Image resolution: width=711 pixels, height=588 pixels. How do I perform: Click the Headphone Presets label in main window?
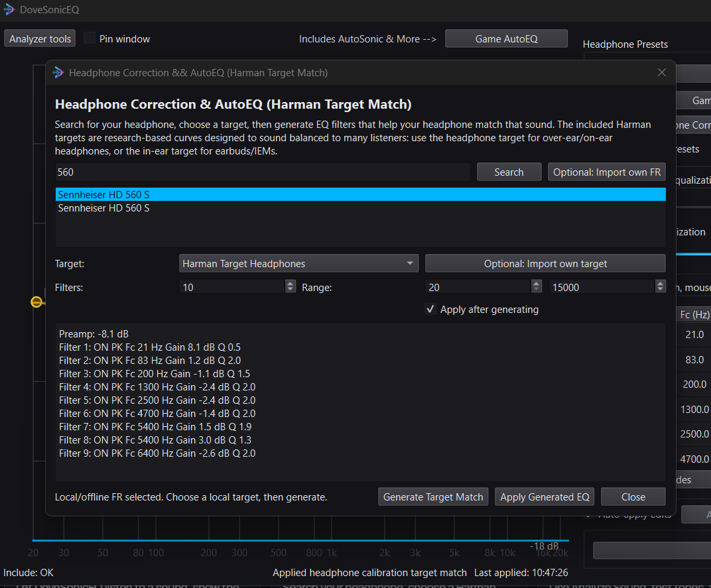[625, 44]
